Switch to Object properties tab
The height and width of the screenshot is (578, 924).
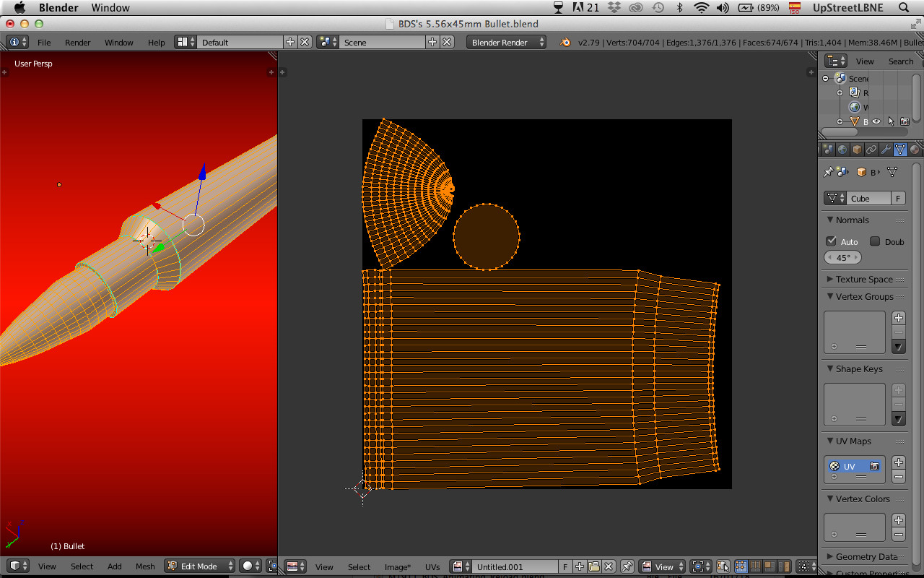(857, 150)
